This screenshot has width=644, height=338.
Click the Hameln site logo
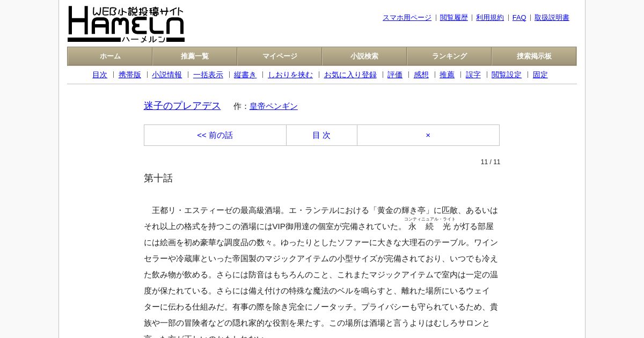(x=126, y=24)
